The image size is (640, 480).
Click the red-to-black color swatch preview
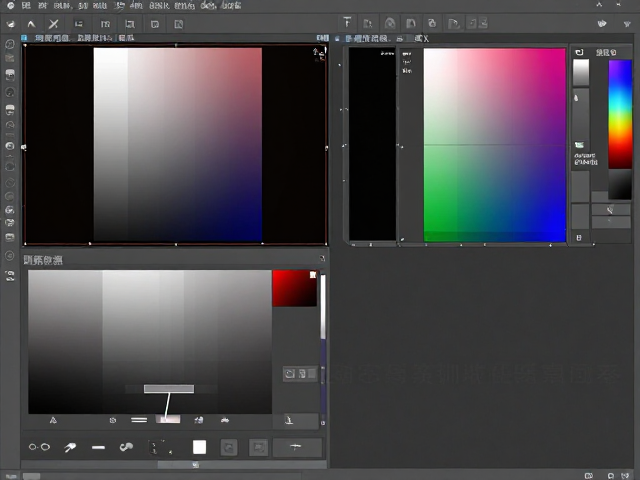tap(294, 288)
